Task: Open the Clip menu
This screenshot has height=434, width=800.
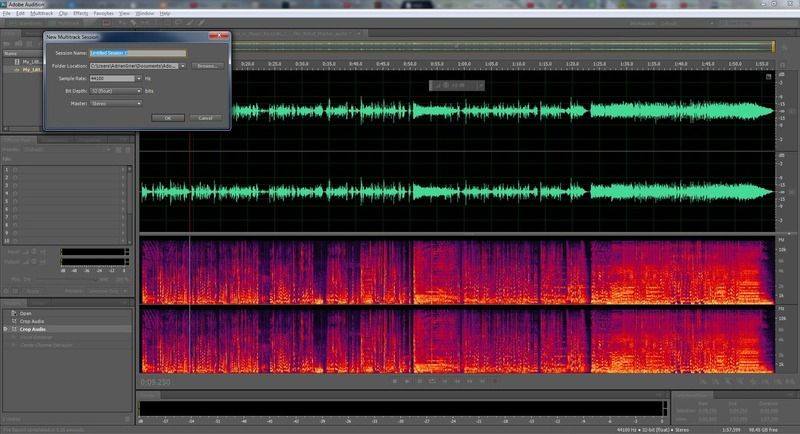Action: pyautogui.click(x=63, y=13)
